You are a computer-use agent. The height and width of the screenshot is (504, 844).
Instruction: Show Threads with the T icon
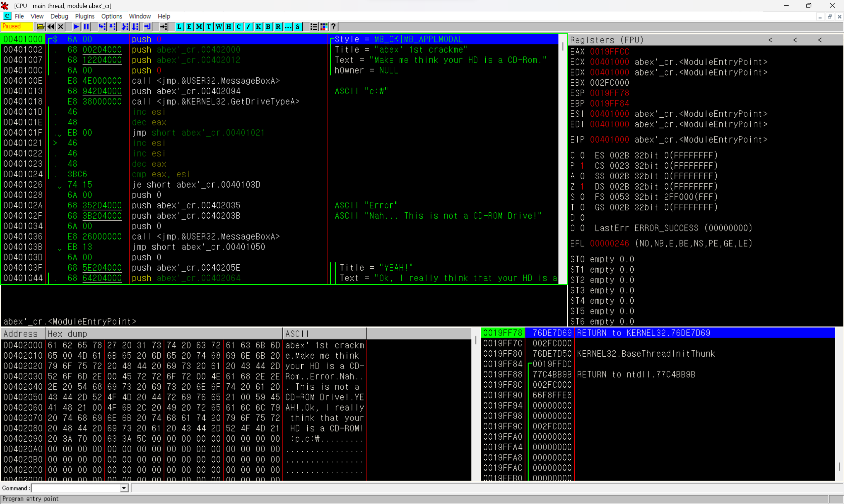coord(209,27)
